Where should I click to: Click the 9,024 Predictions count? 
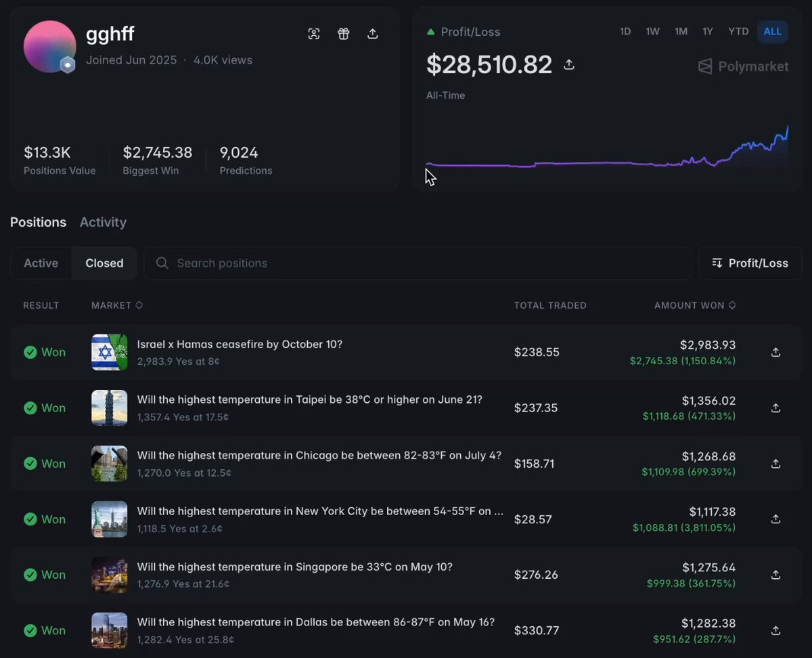239,152
